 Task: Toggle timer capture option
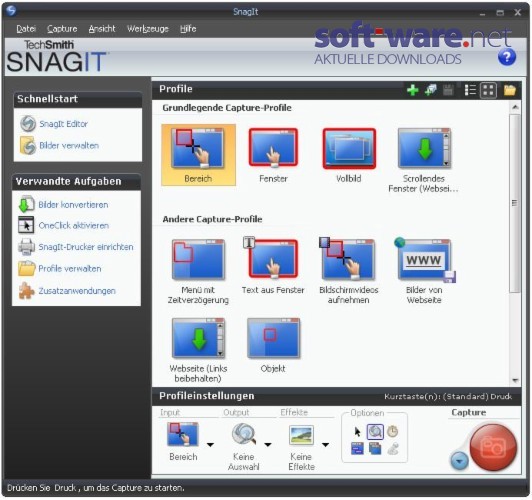point(393,431)
